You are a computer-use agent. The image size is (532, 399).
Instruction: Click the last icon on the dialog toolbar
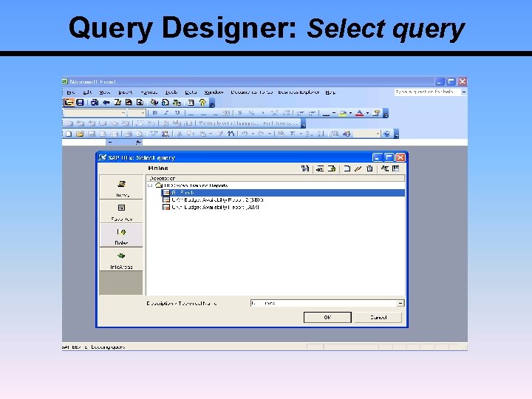(395, 168)
